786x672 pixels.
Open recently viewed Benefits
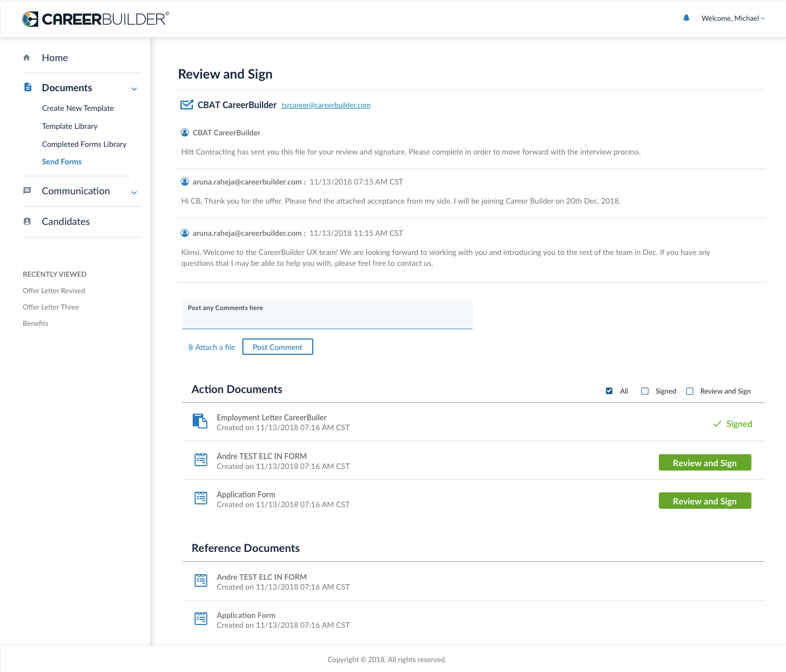click(35, 323)
